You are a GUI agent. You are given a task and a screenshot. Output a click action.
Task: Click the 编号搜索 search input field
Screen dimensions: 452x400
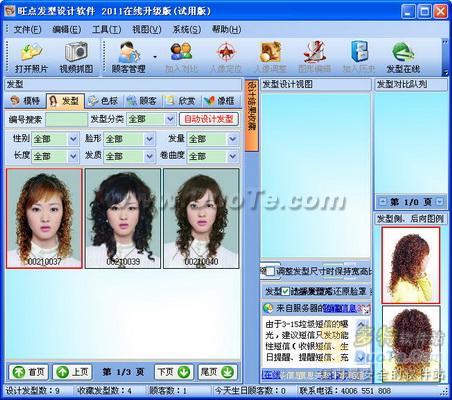(66, 119)
